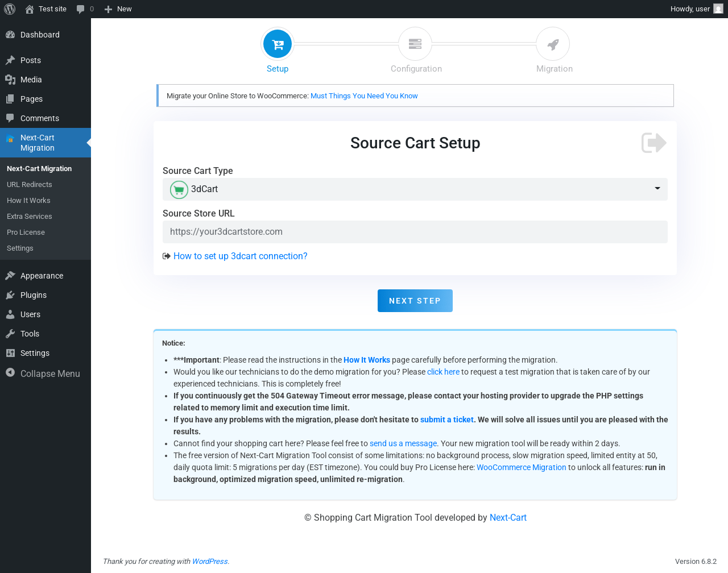Open the Plugins menu

[x=45, y=295]
